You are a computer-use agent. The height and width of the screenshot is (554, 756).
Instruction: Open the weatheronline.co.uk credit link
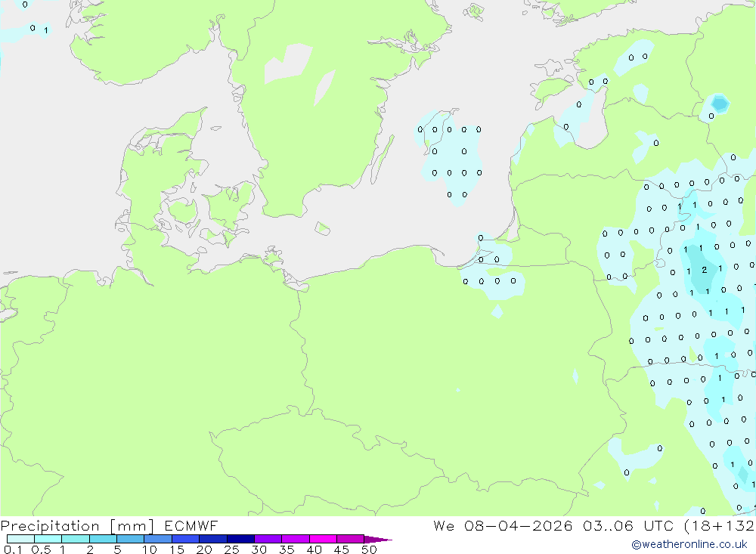[689, 544]
